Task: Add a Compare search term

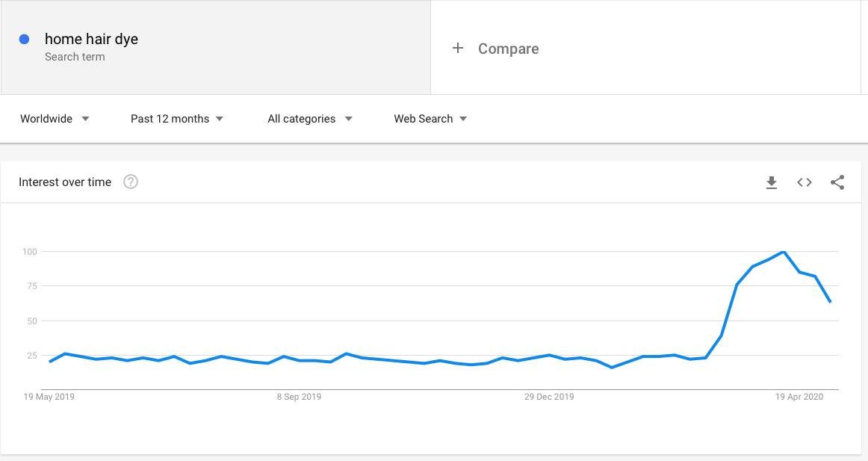Action: [x=508, y=49]
